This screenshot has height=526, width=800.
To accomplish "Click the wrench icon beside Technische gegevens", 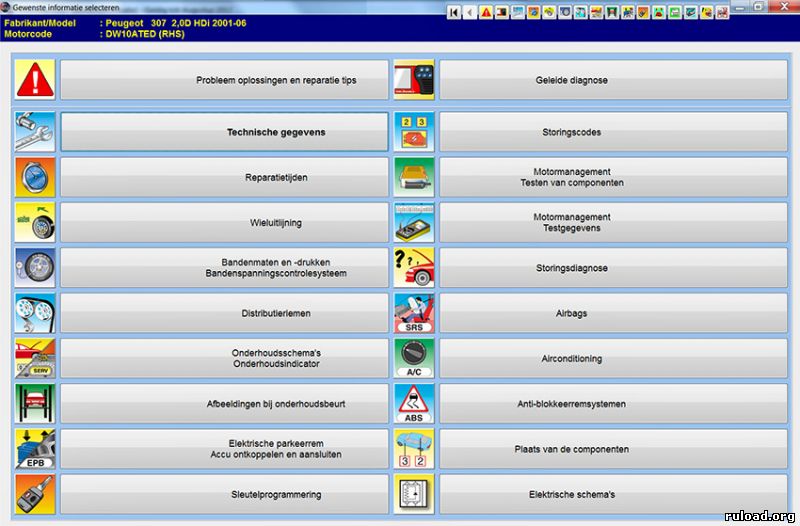I will (35, 132).
